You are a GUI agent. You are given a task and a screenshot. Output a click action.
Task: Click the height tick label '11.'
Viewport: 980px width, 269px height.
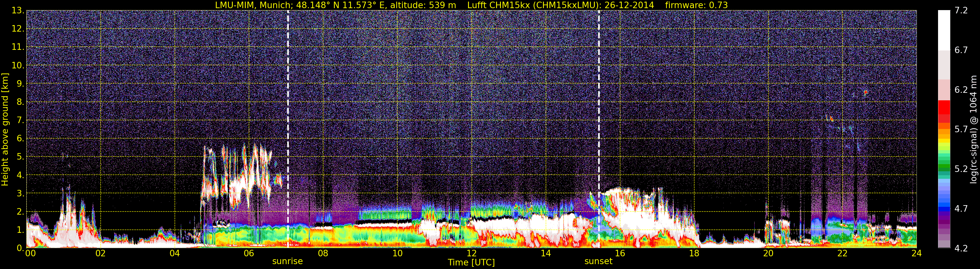tap(18, 47)
